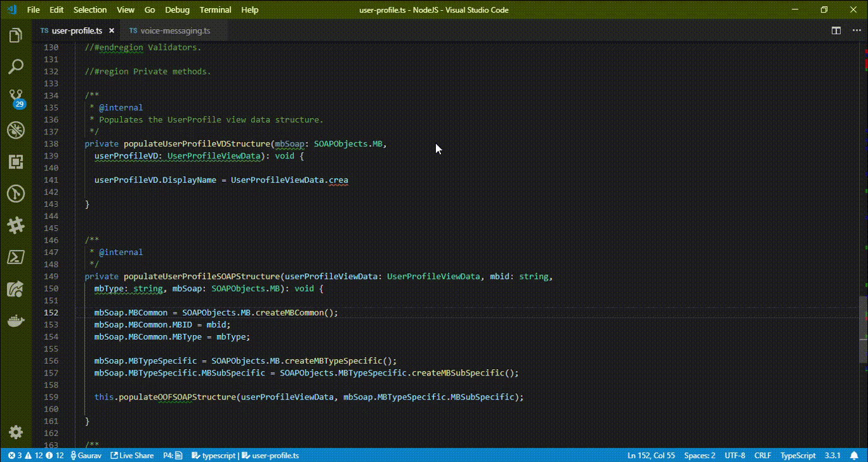Change the TypeScript language mode
868x462 pixels.
(x=798, y=455)
